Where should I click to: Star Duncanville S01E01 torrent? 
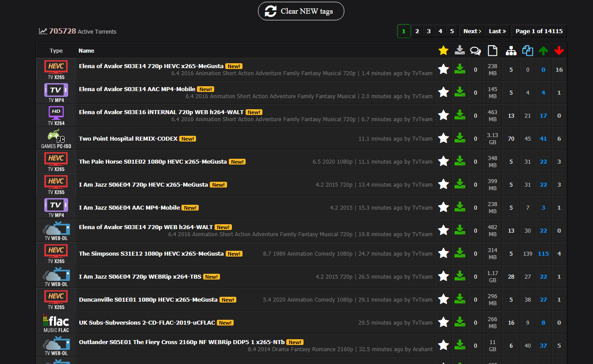point(443,299)
